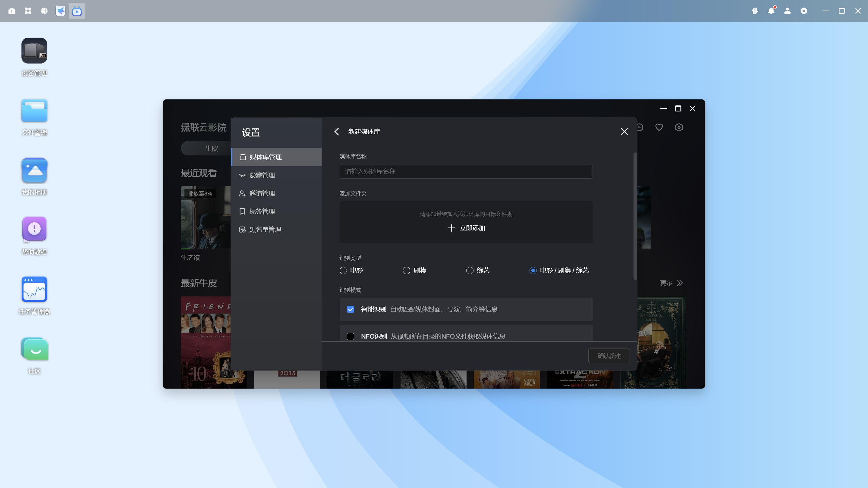This screenshot has width=868, height=488.
Task: Select 媒体库管理 in settings sidebar
Action: (276, 157)
